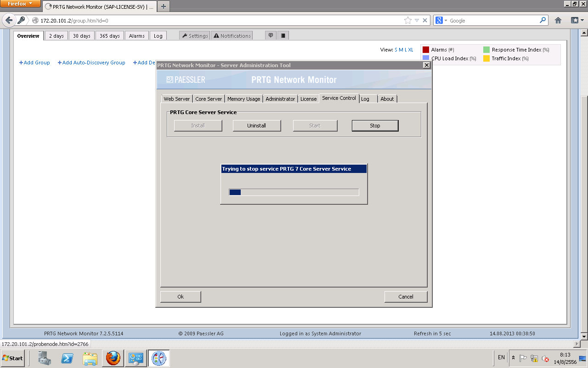Set view size to S
Screen dimensions: 588x368
pyautogui.click(x=396, y=50)
